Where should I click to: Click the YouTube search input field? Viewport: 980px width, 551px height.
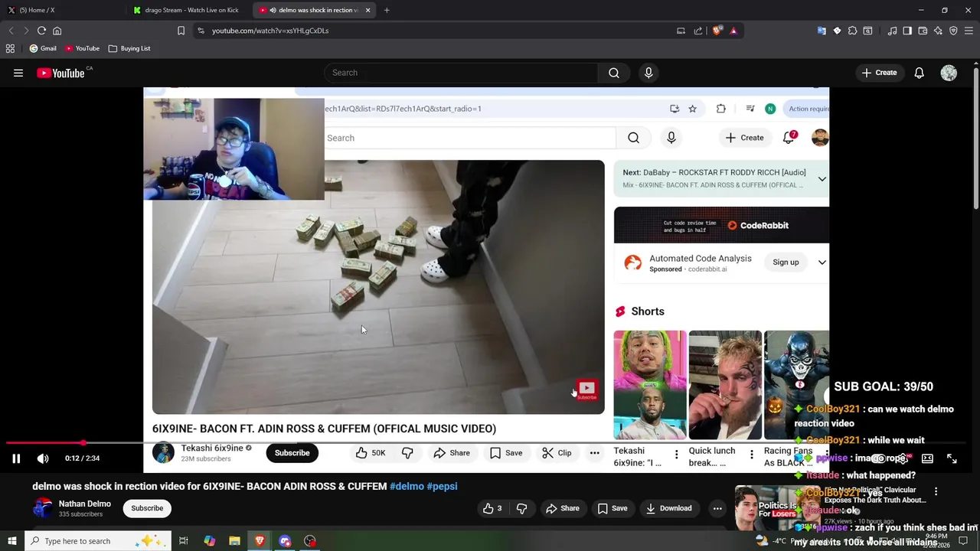point(461,73)
